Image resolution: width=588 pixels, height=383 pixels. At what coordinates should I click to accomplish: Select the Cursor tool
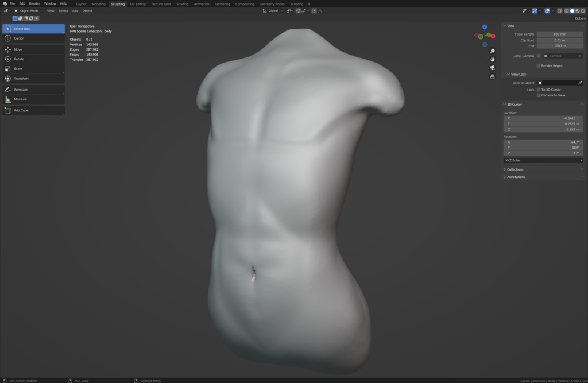click(33, 38)
